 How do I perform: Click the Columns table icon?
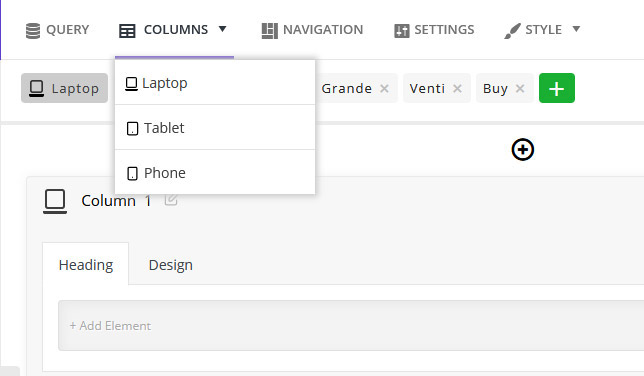pos(127,31)
